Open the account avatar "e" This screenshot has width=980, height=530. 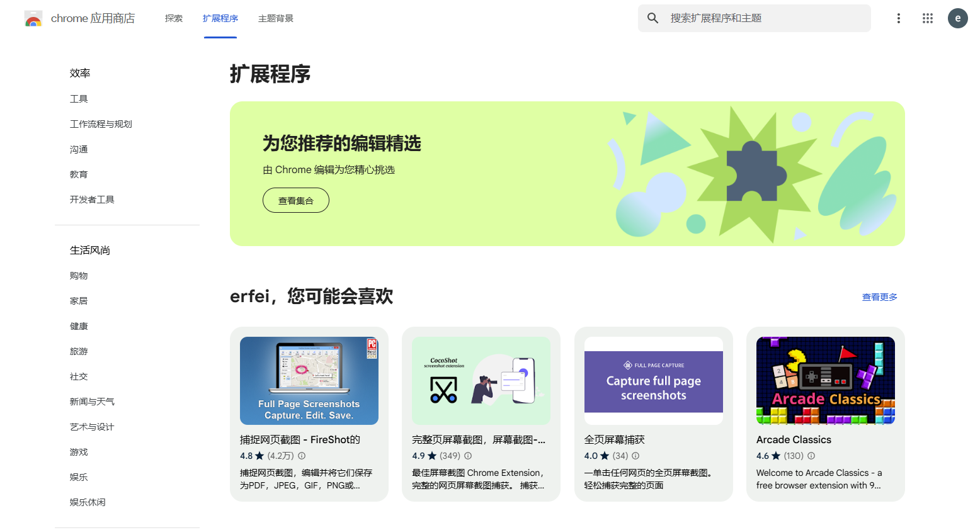pyautogui.click(x=958, y=18)
